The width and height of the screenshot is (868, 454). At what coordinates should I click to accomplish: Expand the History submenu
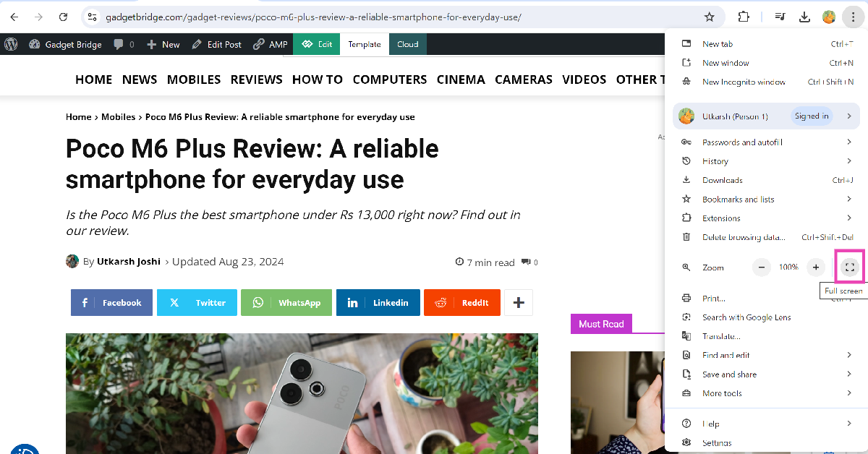coord(767,161)
